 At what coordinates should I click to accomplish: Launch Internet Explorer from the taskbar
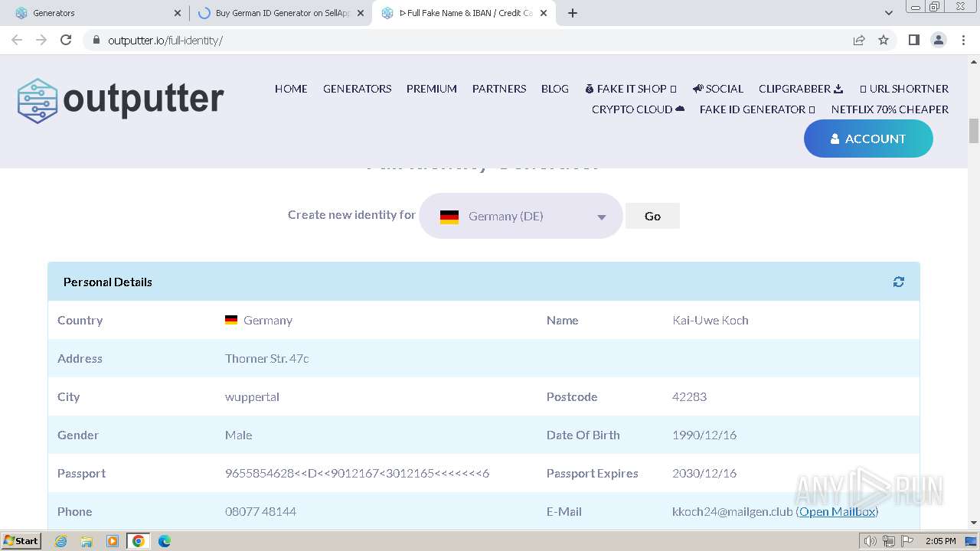coord(61,541)
